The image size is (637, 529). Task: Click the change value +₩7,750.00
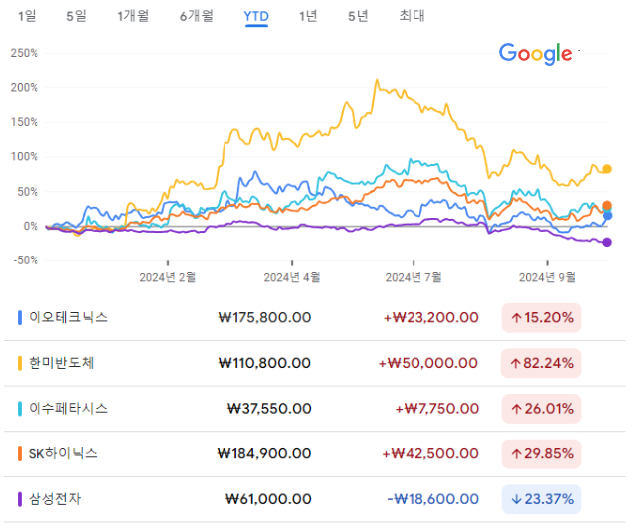(x=437, y=408)
